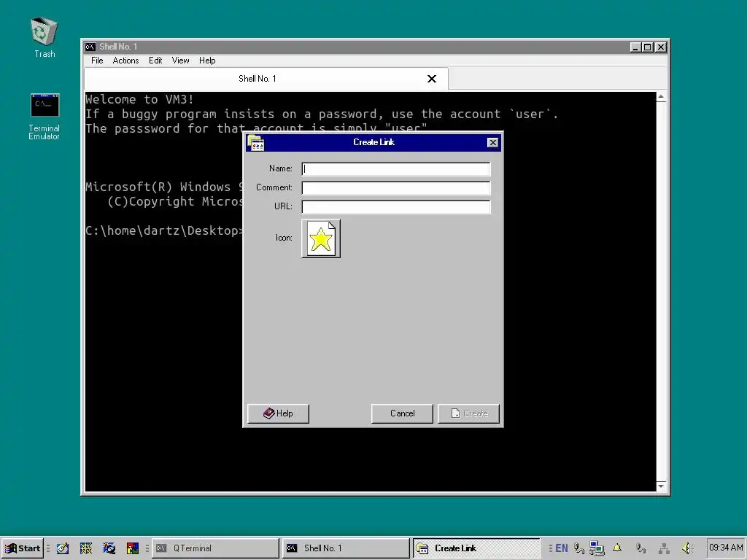Launch the fourth colorful quick-launch icon
Image resolution: width=747 pixels, height=560 pixels.
coord(133,548)
